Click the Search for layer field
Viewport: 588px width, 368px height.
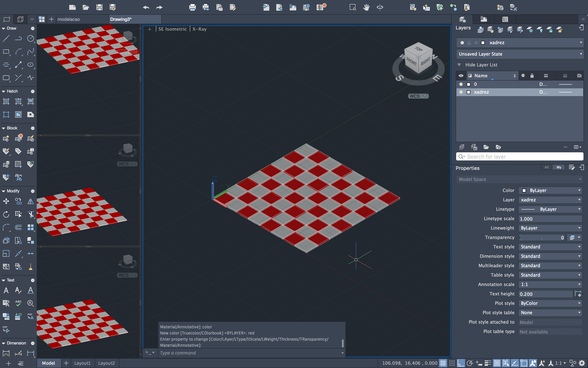520,156
